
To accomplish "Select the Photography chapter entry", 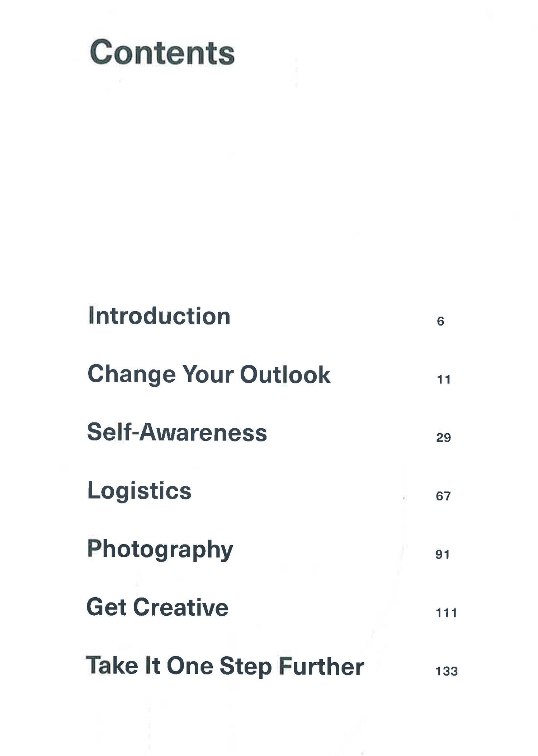I will pos(160,550).
